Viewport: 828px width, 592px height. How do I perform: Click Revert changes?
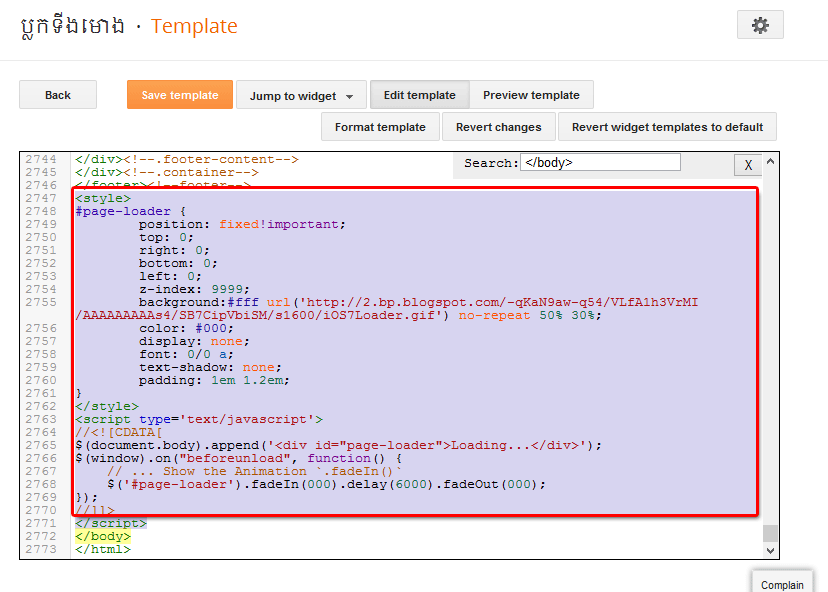point(498,127)
